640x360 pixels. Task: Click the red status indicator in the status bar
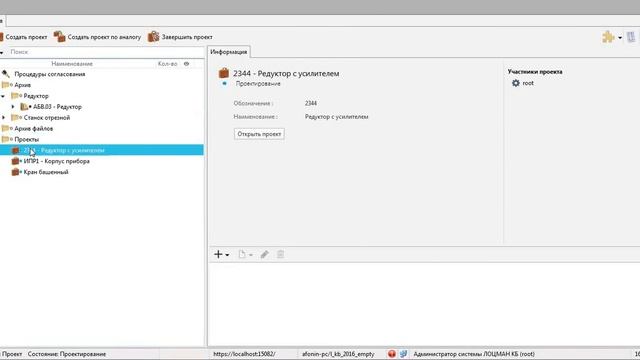click(x=392, y=354)
